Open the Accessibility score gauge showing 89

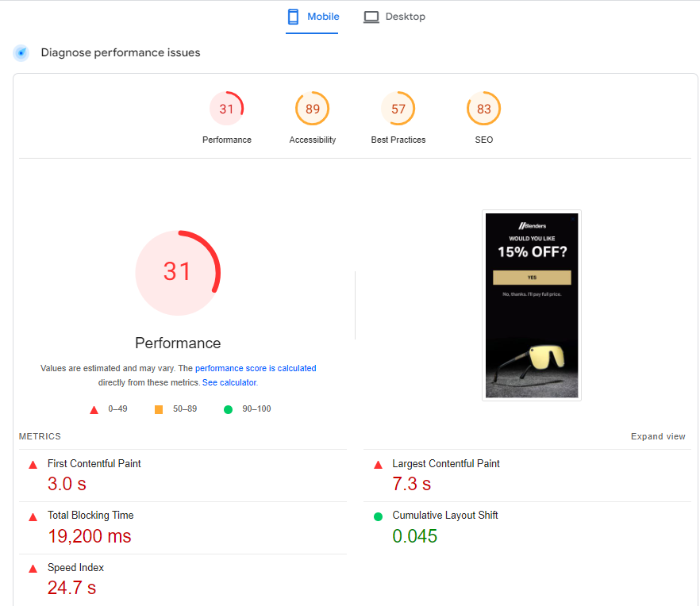click(312, 109)
